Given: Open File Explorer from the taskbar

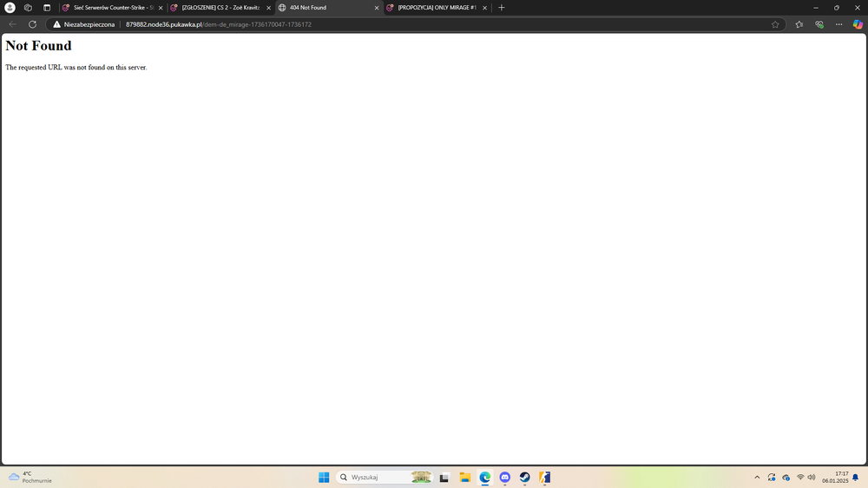Looking at the screenshot, I should pos(464,477).
